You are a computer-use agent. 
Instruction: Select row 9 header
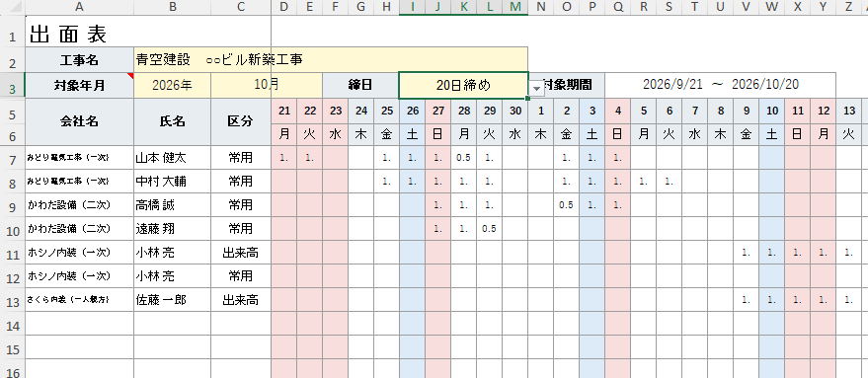point(12,205)
